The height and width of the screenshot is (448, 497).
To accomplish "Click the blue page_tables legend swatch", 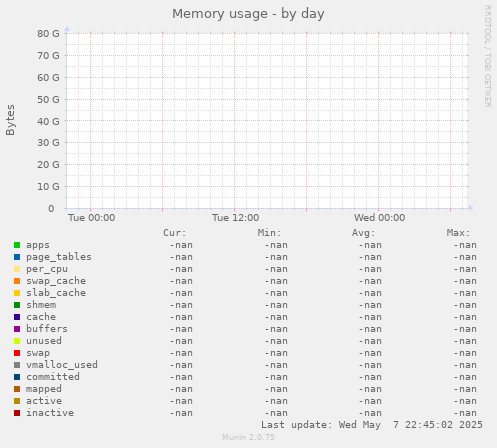I will coord(17,257).
